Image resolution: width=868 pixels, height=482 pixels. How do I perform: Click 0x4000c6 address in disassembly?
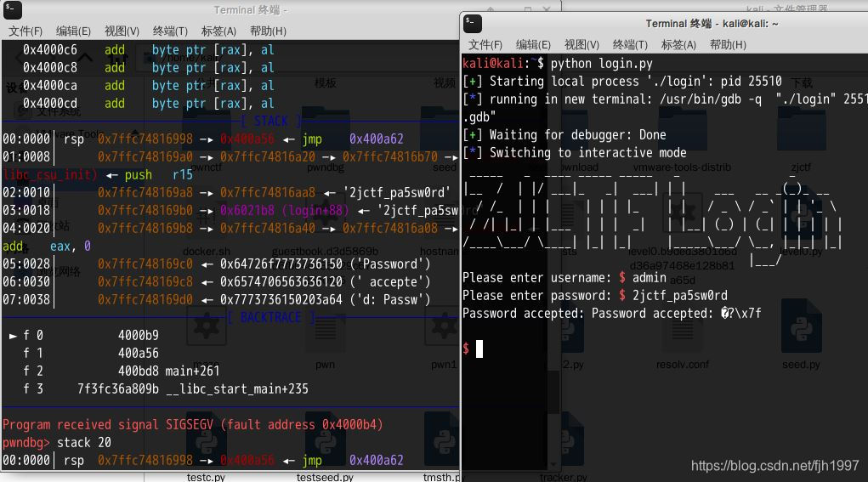tap(50, 50)
